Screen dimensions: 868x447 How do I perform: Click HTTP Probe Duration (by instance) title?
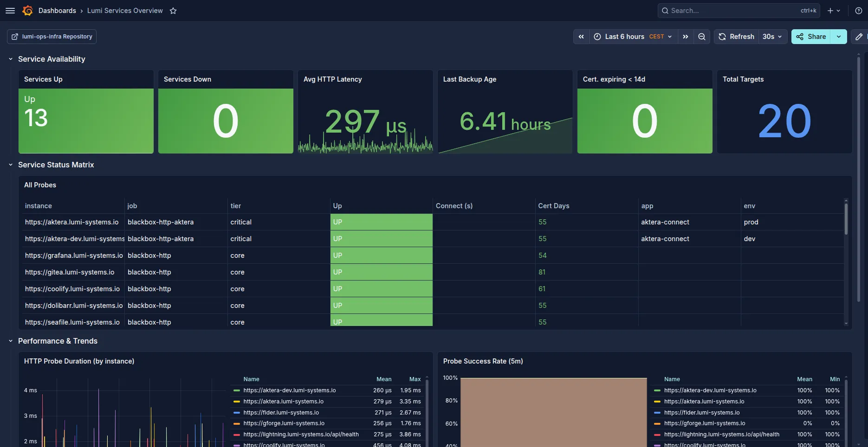point(79,361)
